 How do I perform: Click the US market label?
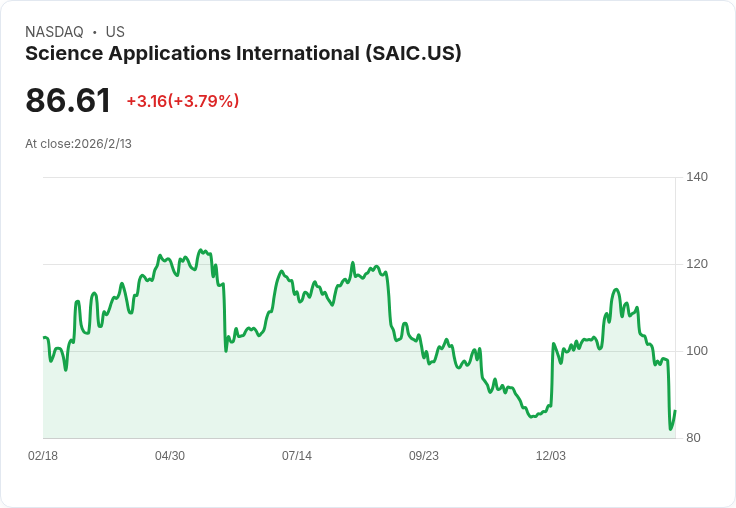pyautogui.click(x=115, y=32)
